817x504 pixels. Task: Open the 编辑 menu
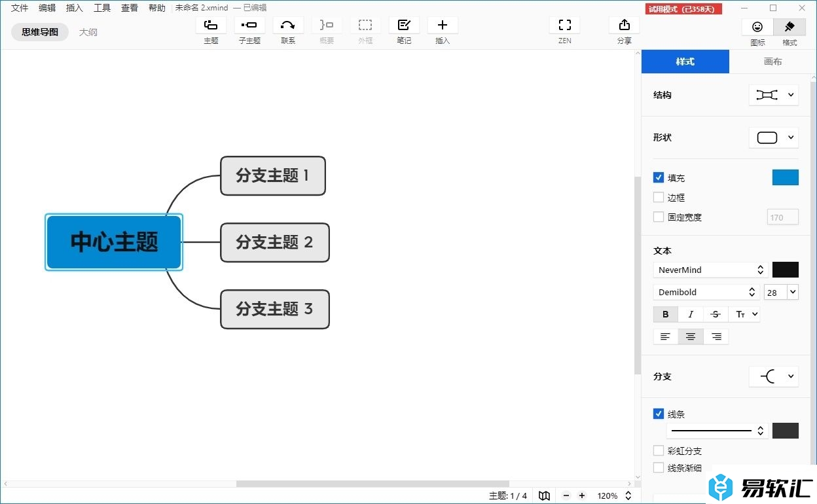pyautogui.click(x=47, y=8)
